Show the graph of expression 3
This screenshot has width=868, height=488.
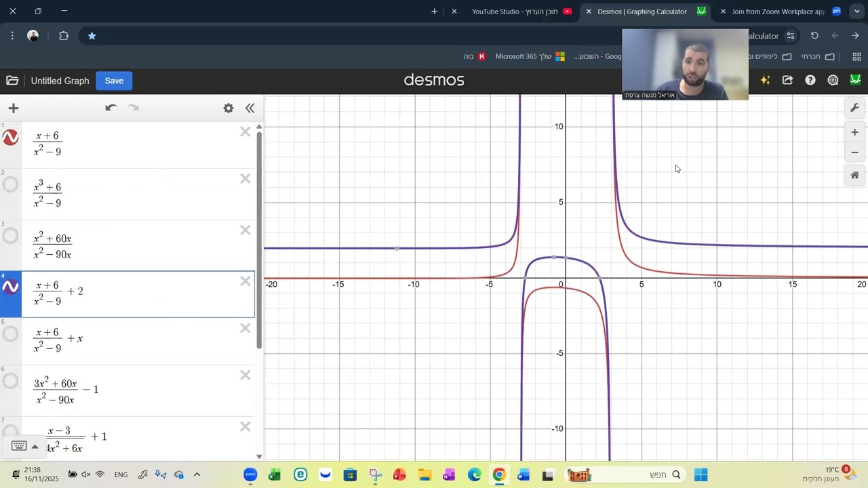(x=10, y=236)
